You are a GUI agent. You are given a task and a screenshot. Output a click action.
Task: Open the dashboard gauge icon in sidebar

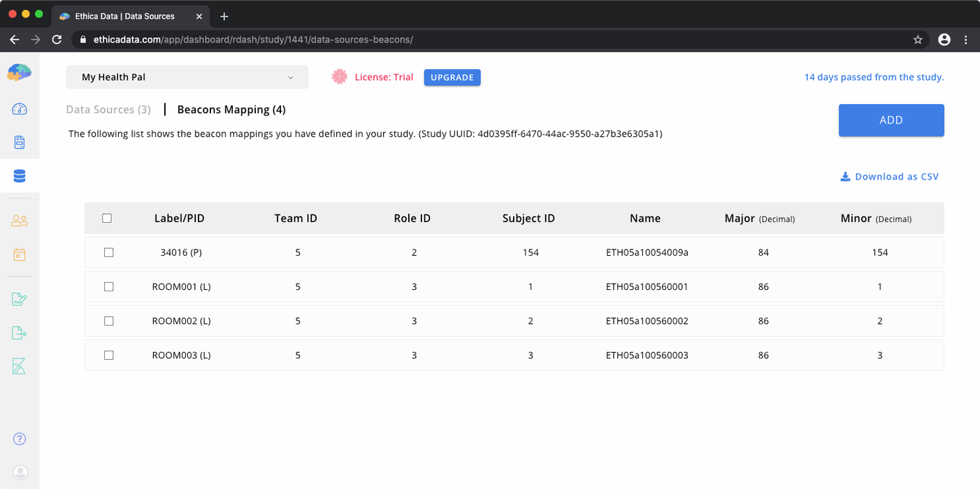click(x=20, y=109)
